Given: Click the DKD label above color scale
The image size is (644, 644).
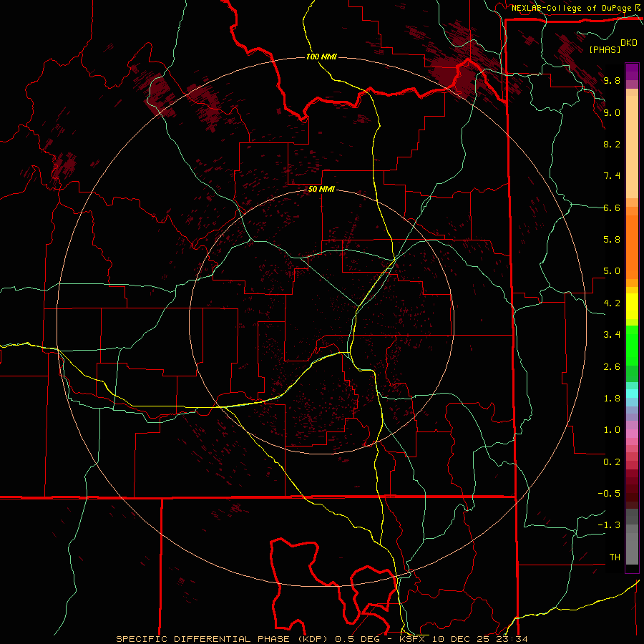Looking at the screenshot, I should click(x=629, y=43).
